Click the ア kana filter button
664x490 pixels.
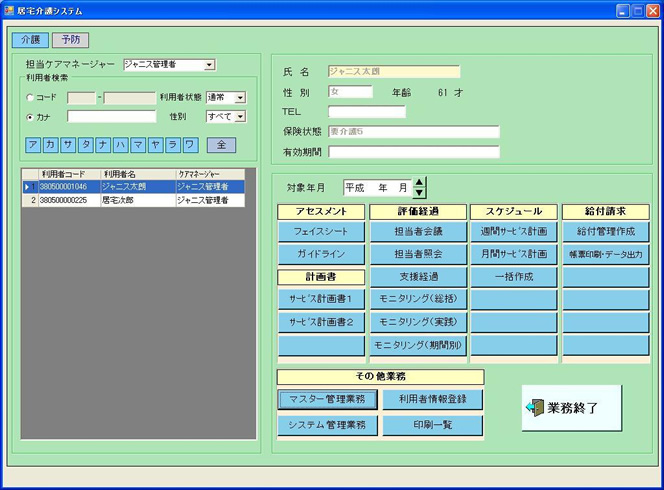click(35, 145)
